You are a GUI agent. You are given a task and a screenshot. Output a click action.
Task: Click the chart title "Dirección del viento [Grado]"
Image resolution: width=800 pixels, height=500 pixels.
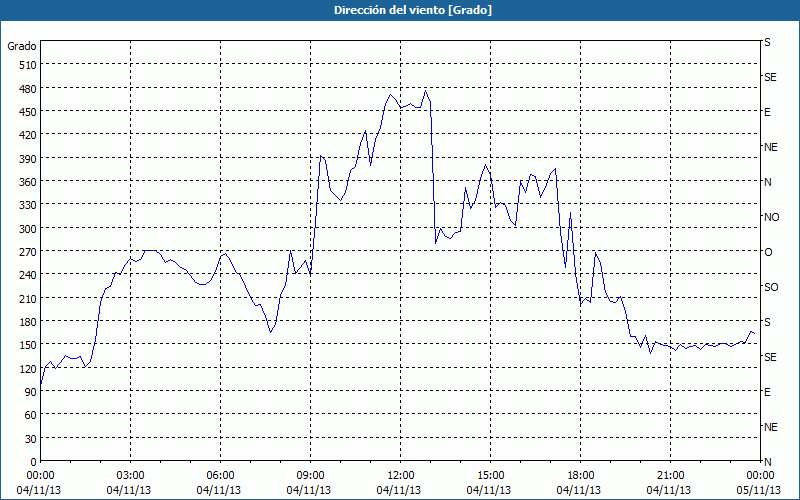[413, 10]
